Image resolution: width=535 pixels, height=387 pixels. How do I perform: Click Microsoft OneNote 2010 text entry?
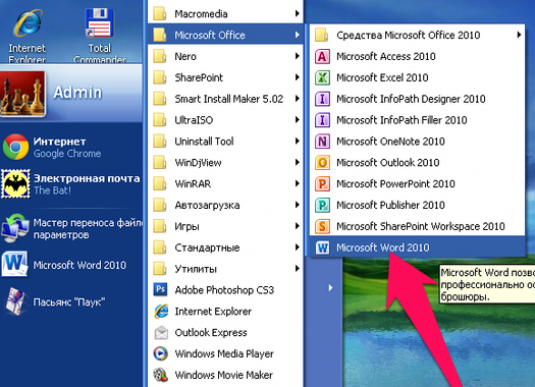(390, 141)
